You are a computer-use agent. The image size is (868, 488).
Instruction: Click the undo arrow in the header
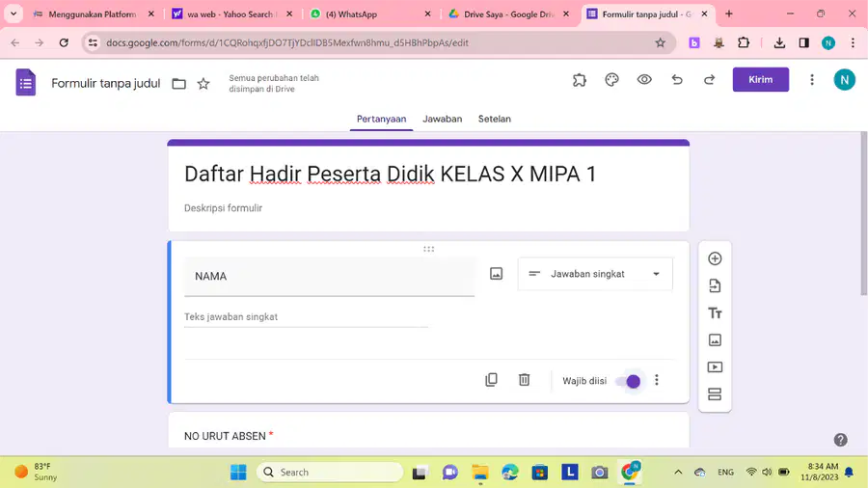(676, 80)
